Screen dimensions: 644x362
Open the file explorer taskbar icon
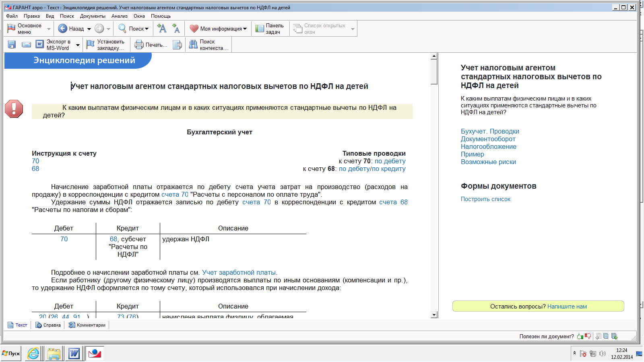click(54, 354)
